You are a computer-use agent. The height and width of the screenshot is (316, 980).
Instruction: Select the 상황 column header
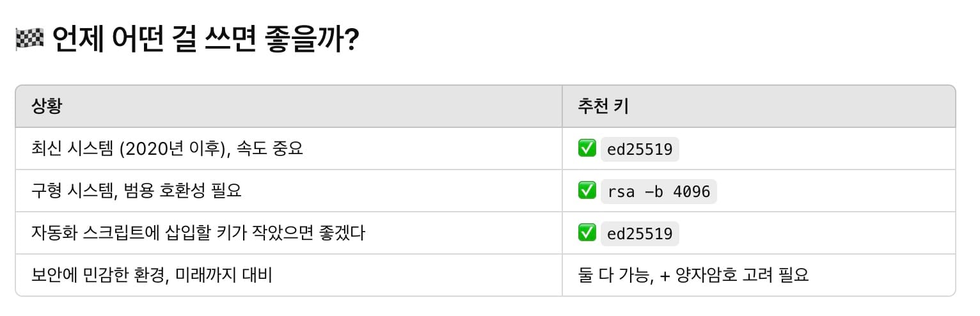pos(47,106)
